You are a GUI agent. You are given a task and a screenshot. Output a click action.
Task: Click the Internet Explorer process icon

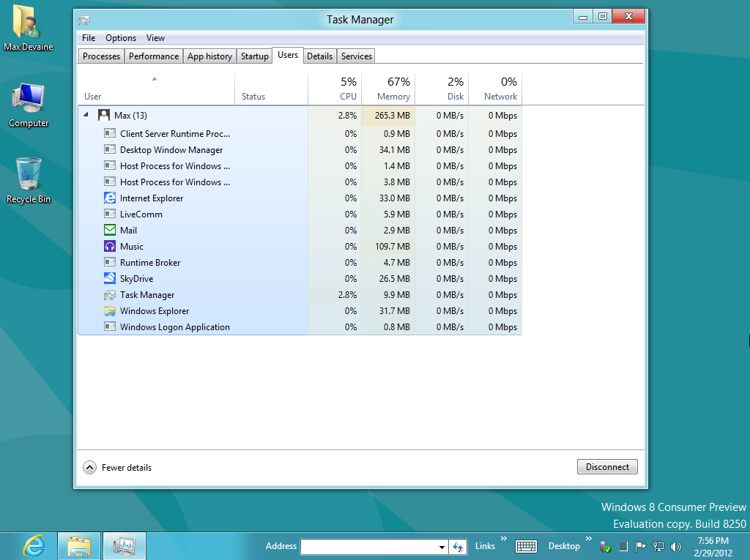110,198
